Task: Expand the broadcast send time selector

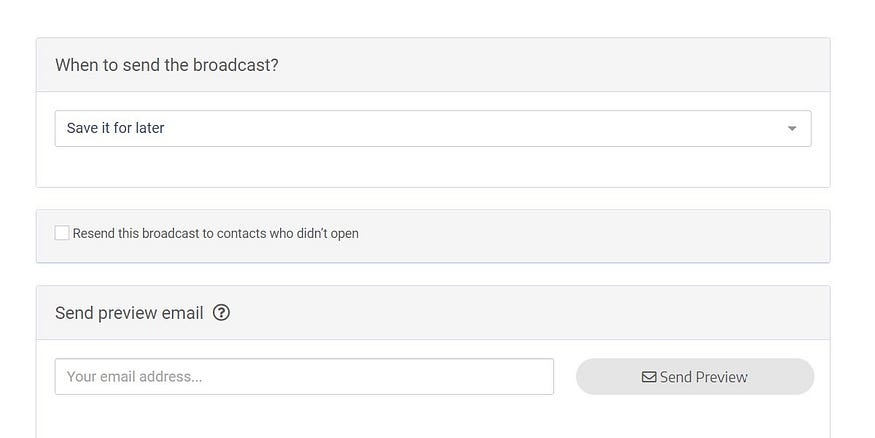Action: coord(432,128)
